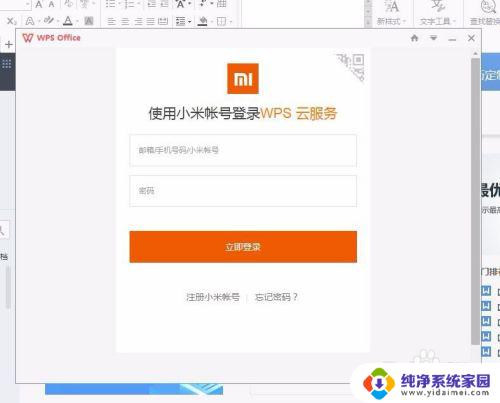Screen dimensions: 500x403
Task: Apply the font color underlined A
Action: (x=68, y=21)
